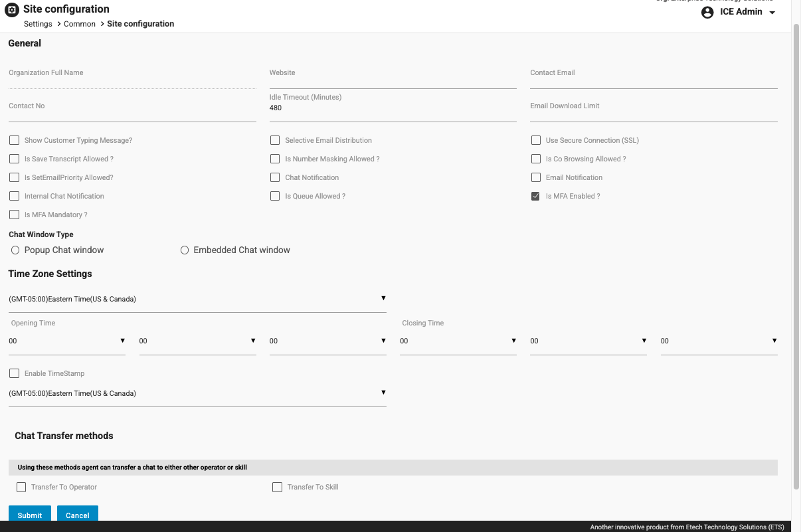This screenshot has width=801, height=532.
Task: Toggle the Enable TimeStamp checkbox
Action: coord(15,374)
